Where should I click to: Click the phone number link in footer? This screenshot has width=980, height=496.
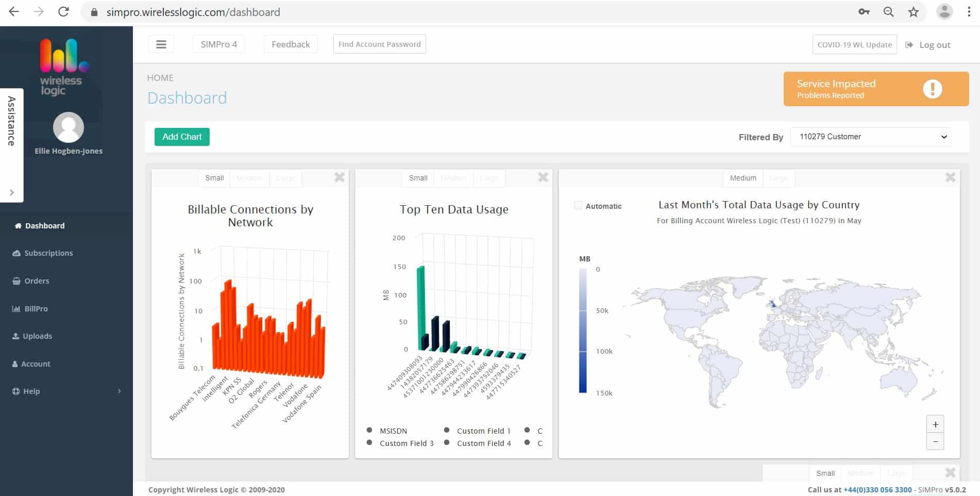click(877, 490)
